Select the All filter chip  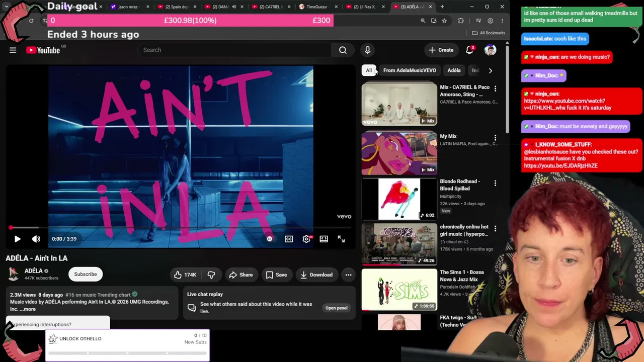(x=369, y=70)
